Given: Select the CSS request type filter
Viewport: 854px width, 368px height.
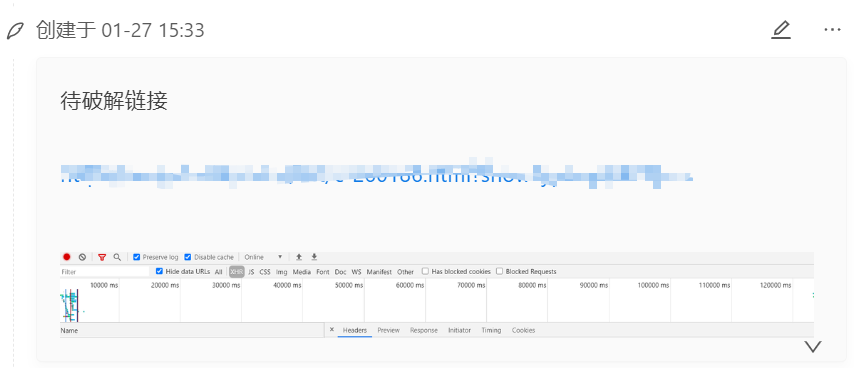Looking at the screenshot, I should pyautogui.click(x=265, y=272).
